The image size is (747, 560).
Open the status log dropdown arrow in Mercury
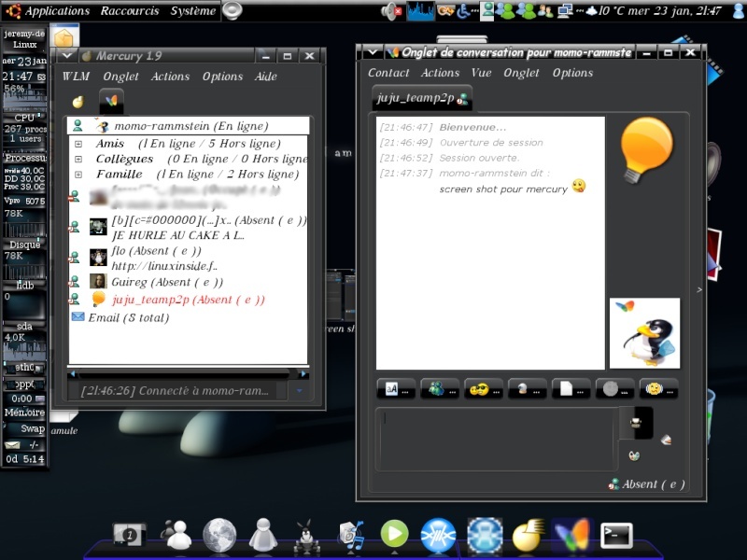coord(299,391)
